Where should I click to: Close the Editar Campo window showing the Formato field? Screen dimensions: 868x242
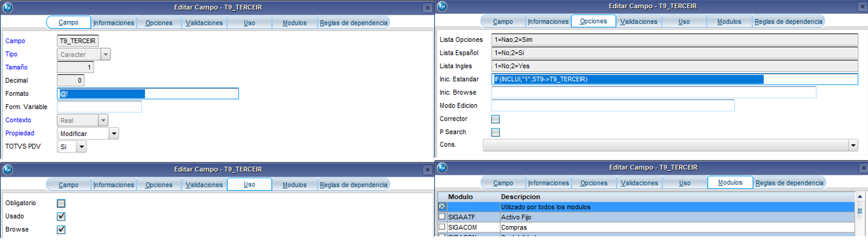[427, 7]
